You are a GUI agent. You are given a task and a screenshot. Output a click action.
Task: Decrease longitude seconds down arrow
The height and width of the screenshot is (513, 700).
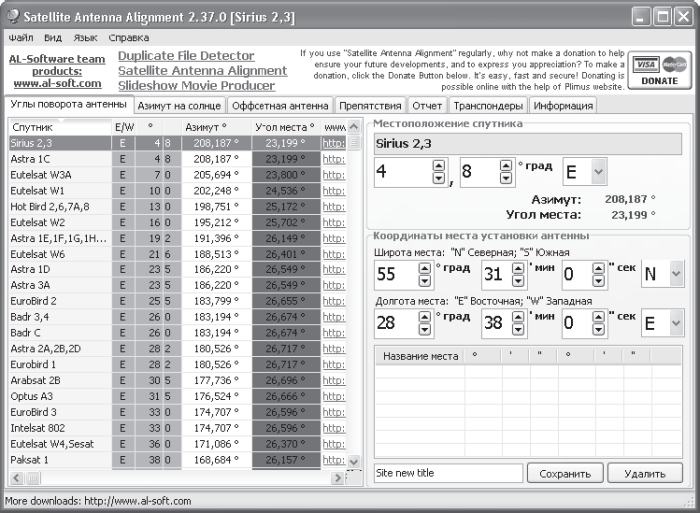tap(598, 329)
